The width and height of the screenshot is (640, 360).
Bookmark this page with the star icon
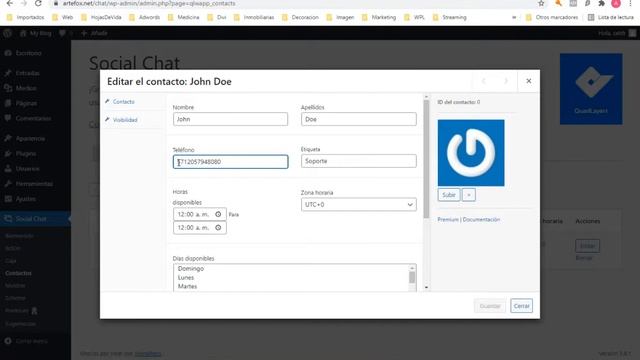(x=541, y=3)
